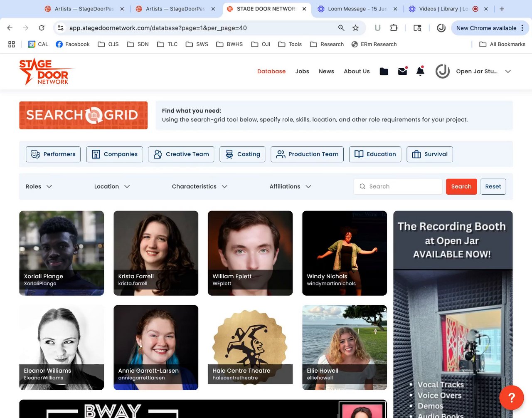Viewport: 532px width, 418px height.
Task: Open the TLC bookmark folder
Action: point(167,44)
